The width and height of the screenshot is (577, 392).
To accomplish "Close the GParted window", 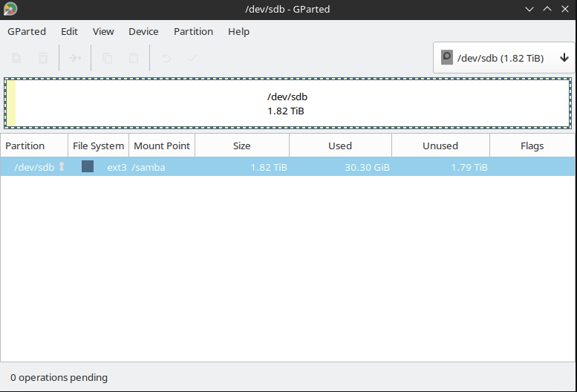I will pyautogui.click(x=565, y=9).
